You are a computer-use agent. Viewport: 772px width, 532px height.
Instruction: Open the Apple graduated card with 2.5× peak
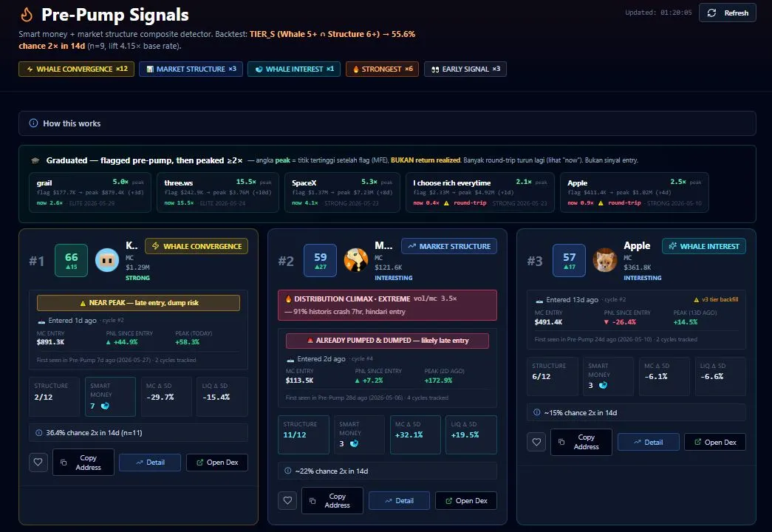pos(634,193)
